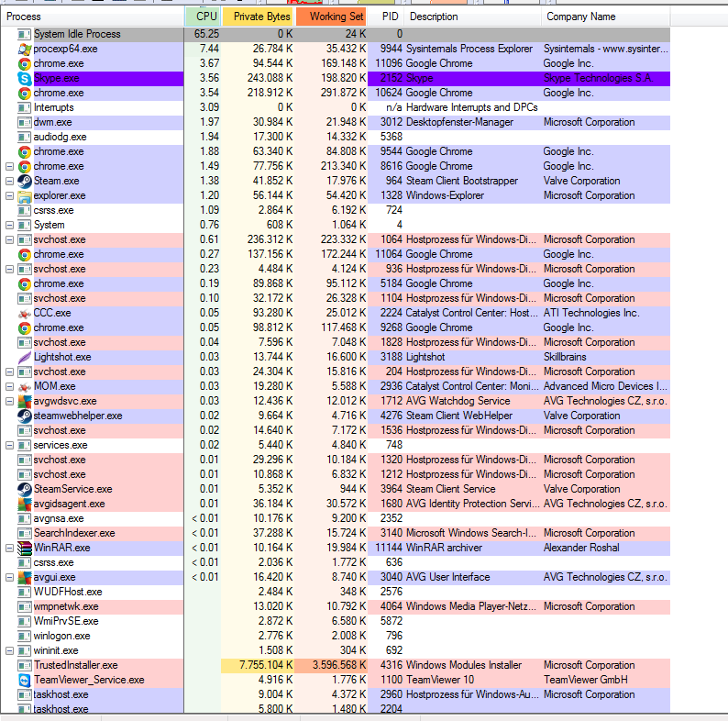This screenshot has width=728, height=721.
Task: Click the TrustedInstaller.exe icon
Action: (24, 665)
